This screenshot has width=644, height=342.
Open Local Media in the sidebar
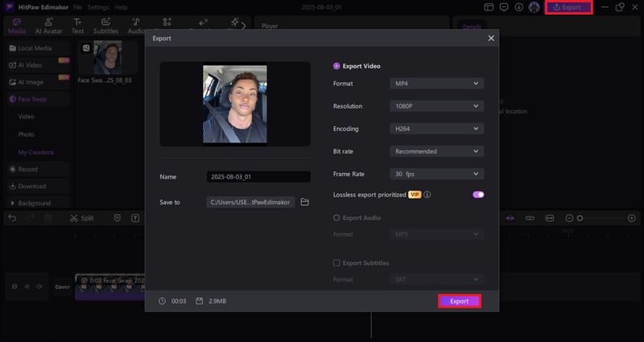point(38,48)
